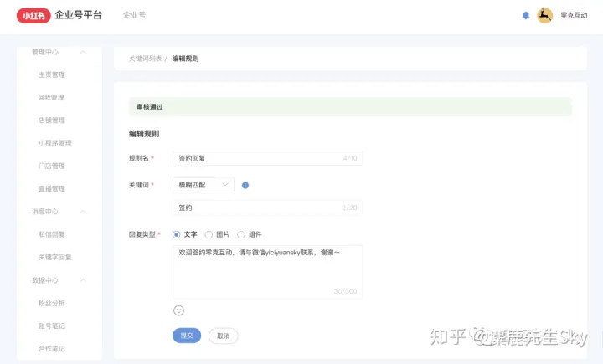Image resolution: width=603 pixels, height=364 pixels.
Task: Click the Xiaohongshu logo in header
Action: point(36,15)
